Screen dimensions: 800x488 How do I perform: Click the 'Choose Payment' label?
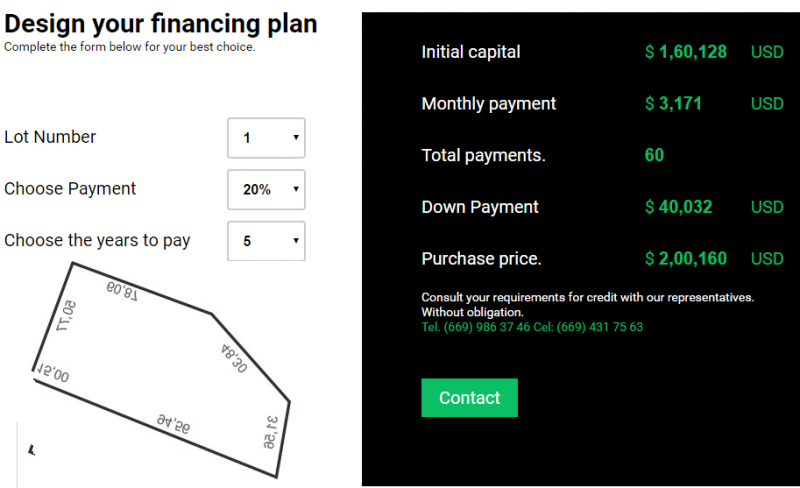[x=70, y=189]
